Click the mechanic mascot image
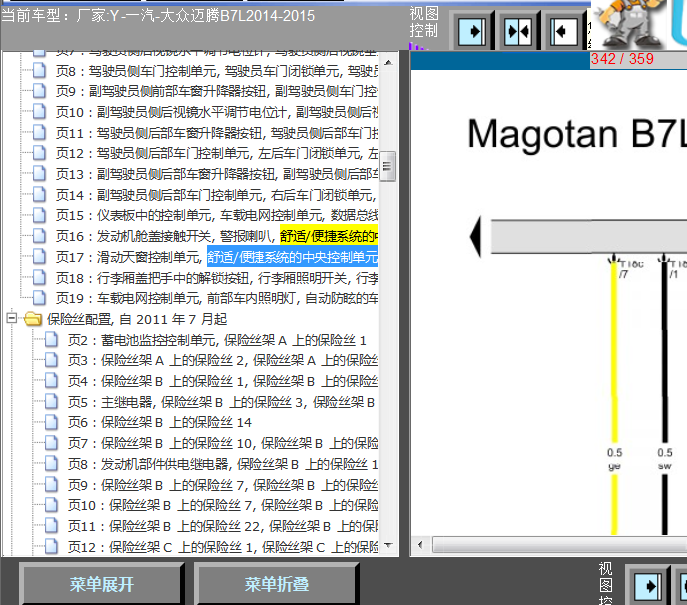687x605 pixels. (x=629, y=24)
